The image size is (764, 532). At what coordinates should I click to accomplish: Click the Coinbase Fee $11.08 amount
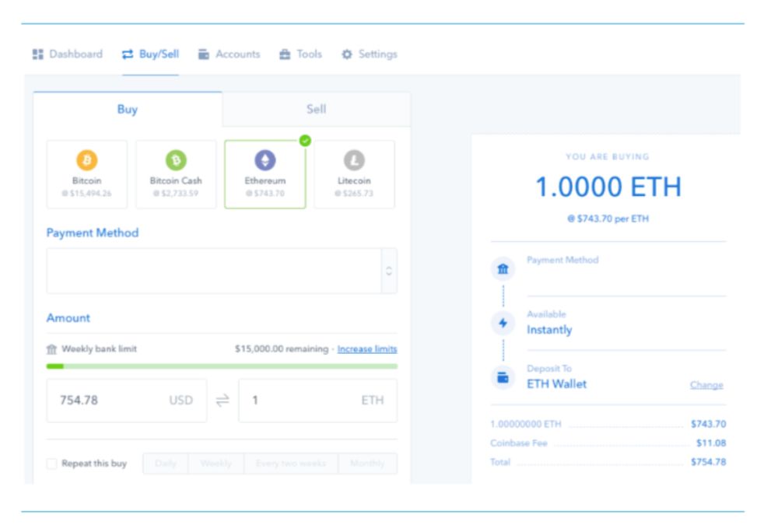pyautogui.click(x=711, y=443)
